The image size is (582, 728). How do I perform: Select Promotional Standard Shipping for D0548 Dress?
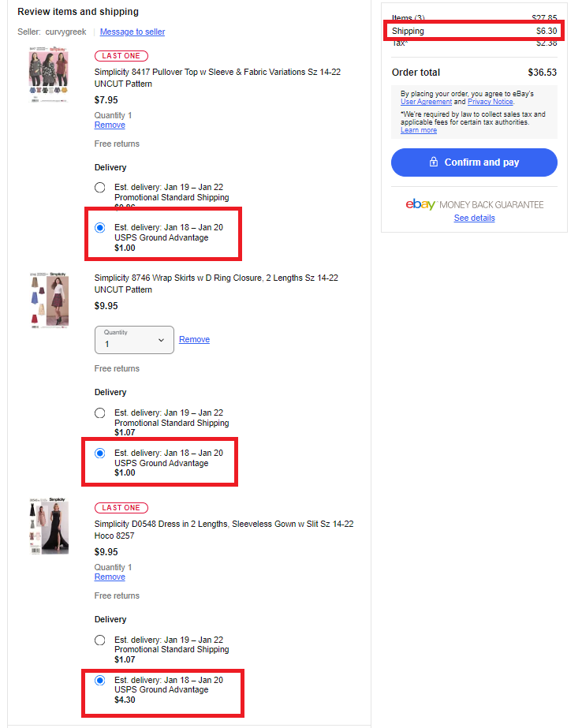[100, 640]
